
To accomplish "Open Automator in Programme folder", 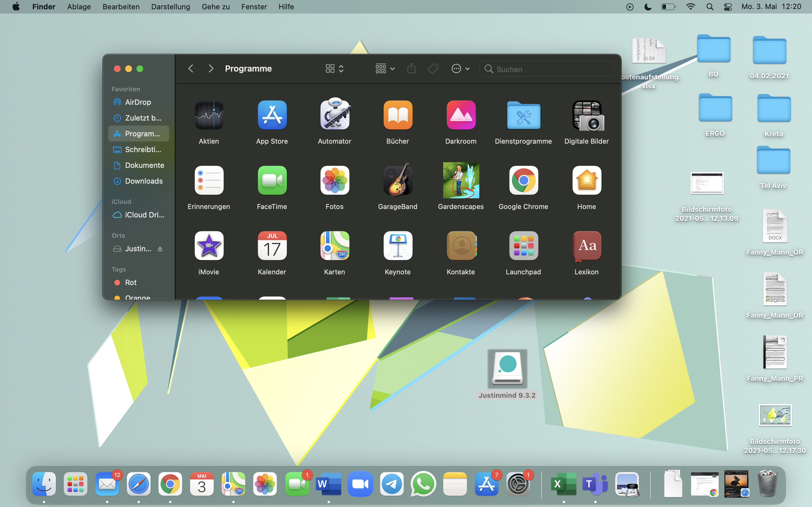I will pos(335,115).
